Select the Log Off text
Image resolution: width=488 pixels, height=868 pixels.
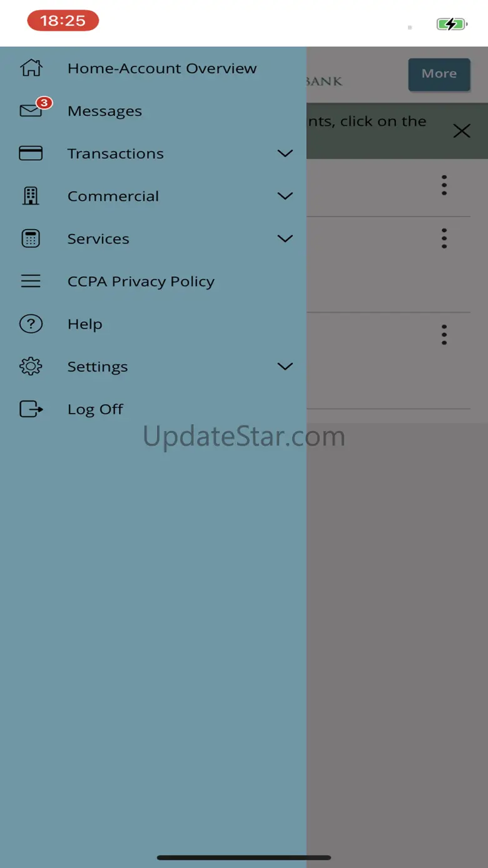[95, 409]
